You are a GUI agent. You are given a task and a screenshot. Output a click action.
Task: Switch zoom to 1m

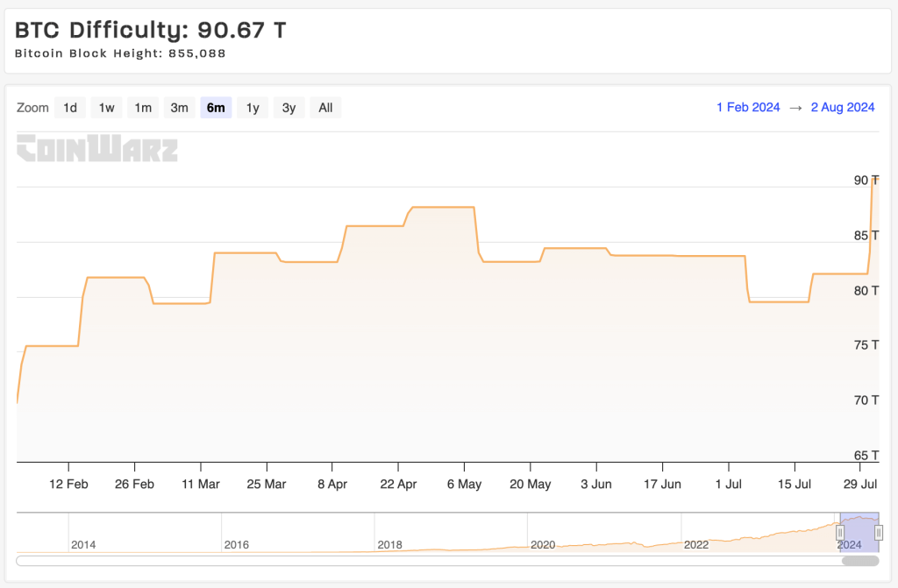coord(143,108)
